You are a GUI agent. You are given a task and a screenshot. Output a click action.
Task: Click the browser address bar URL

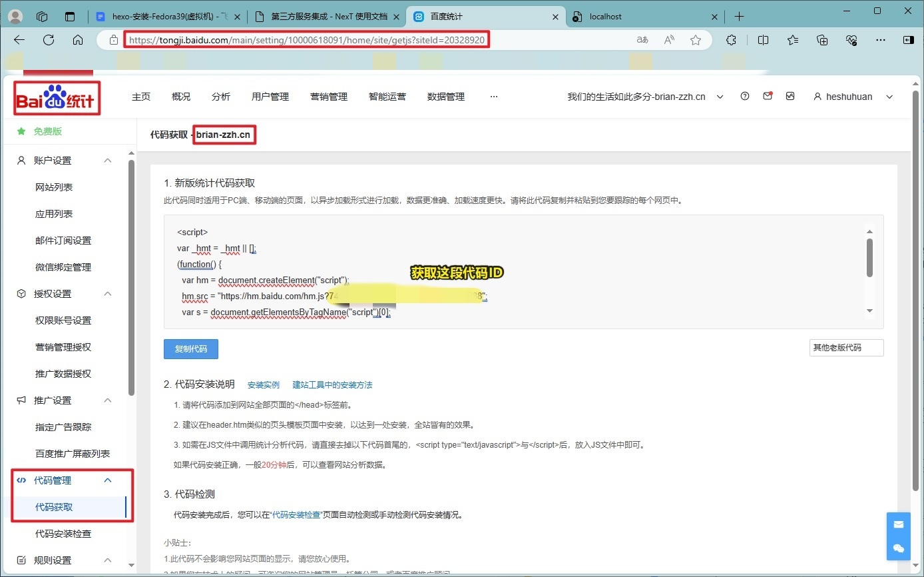[306, 40]
